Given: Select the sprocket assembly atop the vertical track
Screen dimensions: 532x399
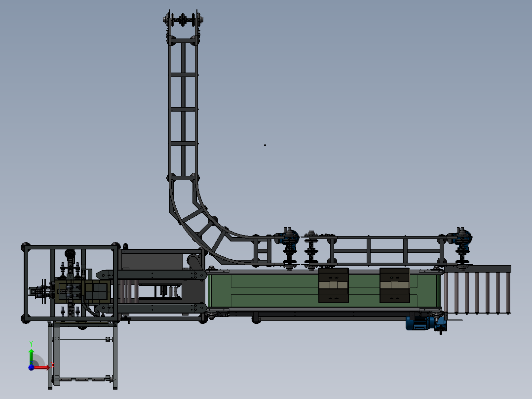Looking at the screenshot, I should pos(183,20).
